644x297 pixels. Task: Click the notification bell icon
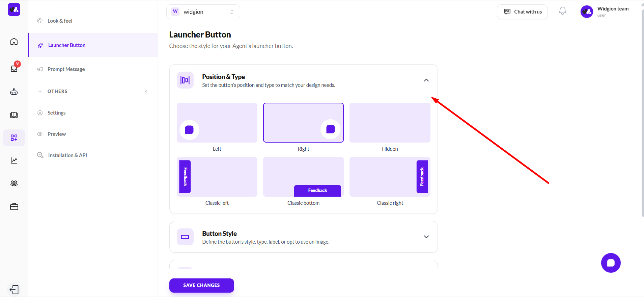pyautogui.click(x=562, y=11)
